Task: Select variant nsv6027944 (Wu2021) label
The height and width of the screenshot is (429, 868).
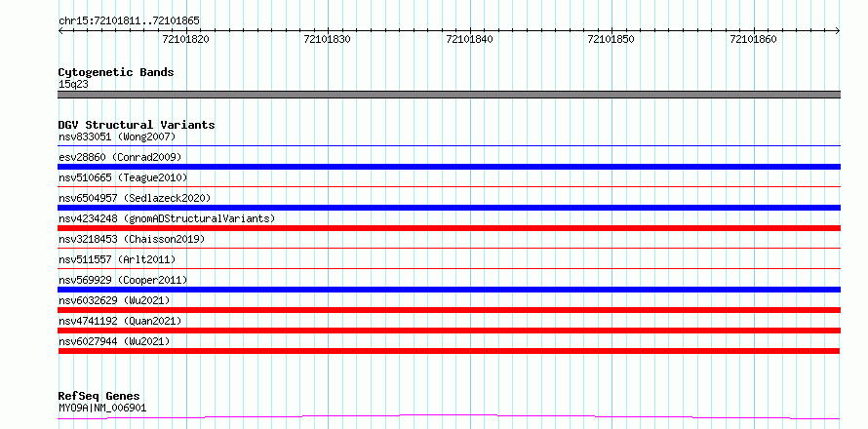Action: 114,341
